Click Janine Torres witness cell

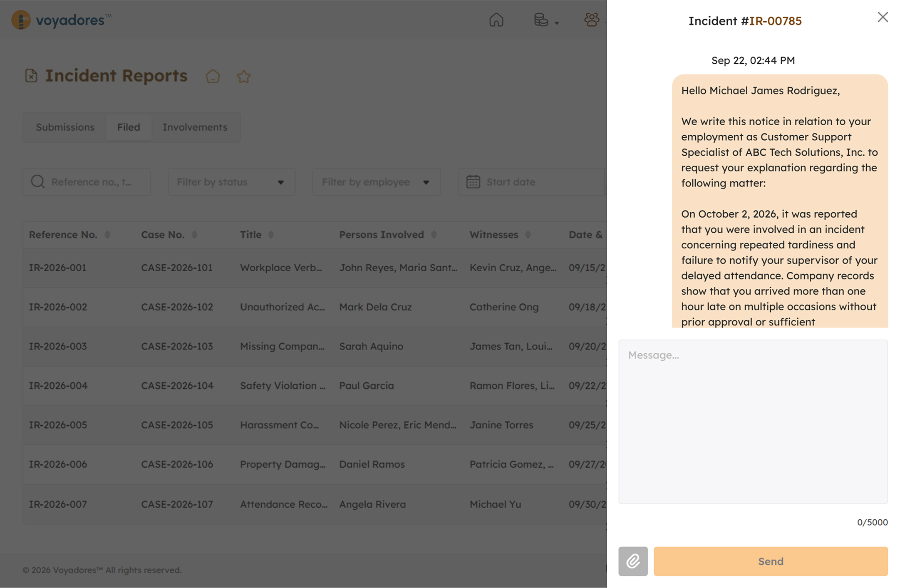tap(501, 425)
